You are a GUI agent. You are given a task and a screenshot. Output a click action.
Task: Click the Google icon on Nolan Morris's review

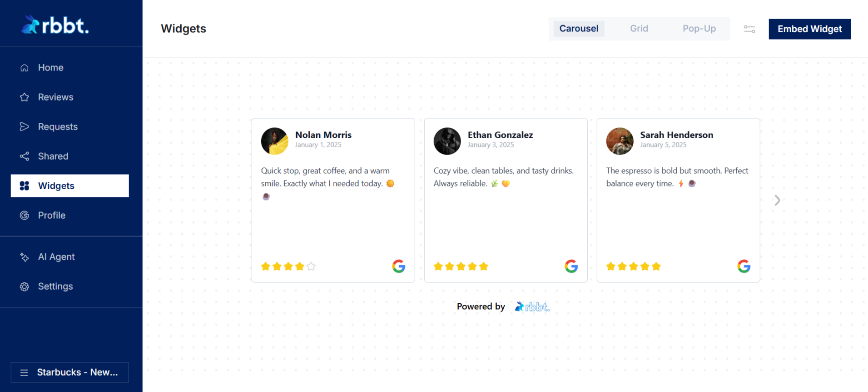coord(398,266)
